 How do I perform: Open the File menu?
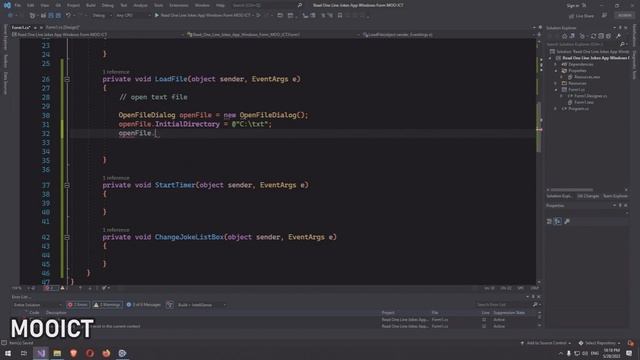[18, 5]
